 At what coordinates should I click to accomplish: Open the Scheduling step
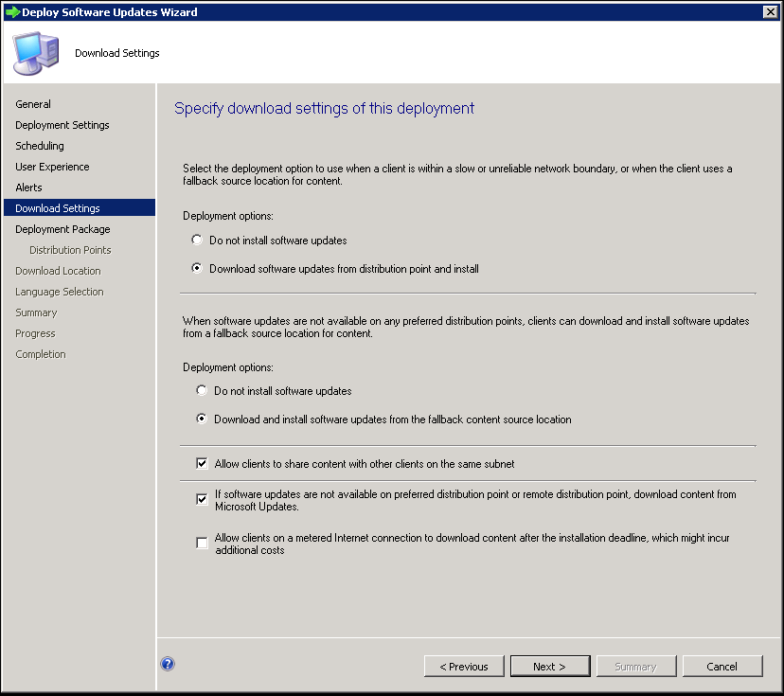[x=40, y=146]
